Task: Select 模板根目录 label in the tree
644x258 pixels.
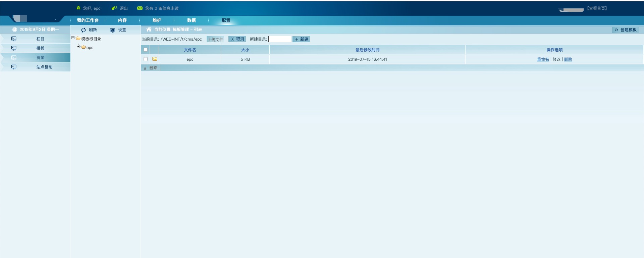Action: [x=91, y=39]
